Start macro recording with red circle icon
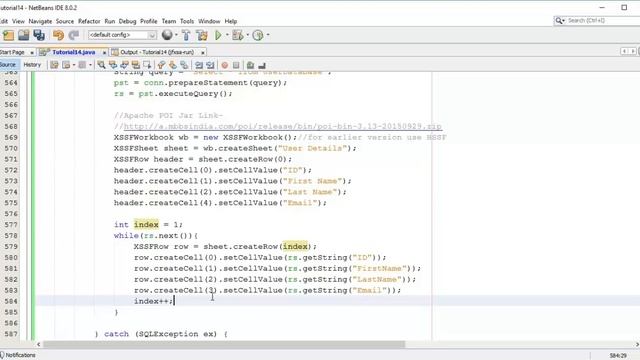Screen dimensions: 640x360 [224, 65]
